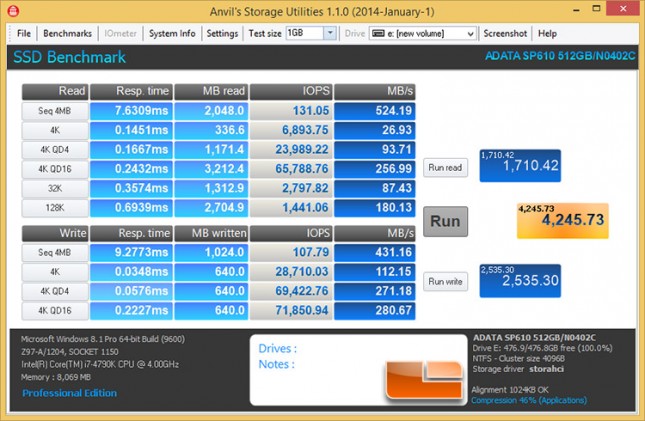
Task: Click the Read 4K row label
Action: (x=55, y=130)
